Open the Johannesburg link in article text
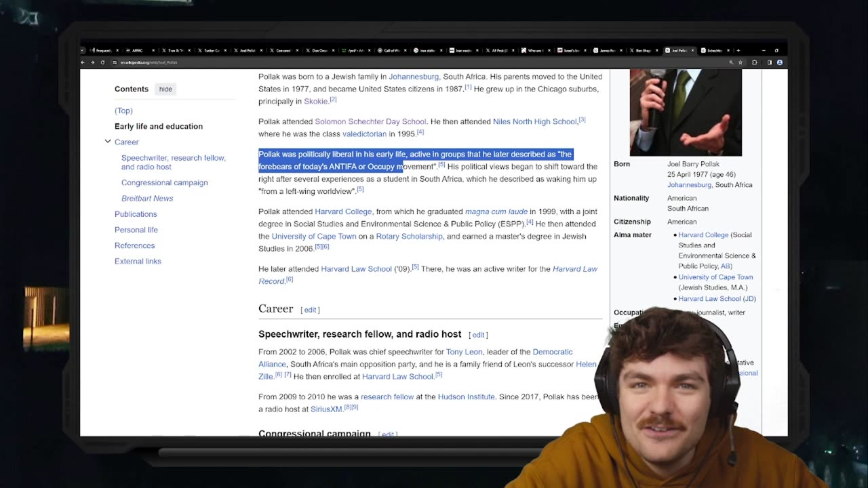This screenshot has width=868, height=488. click(x=414, y=77)
